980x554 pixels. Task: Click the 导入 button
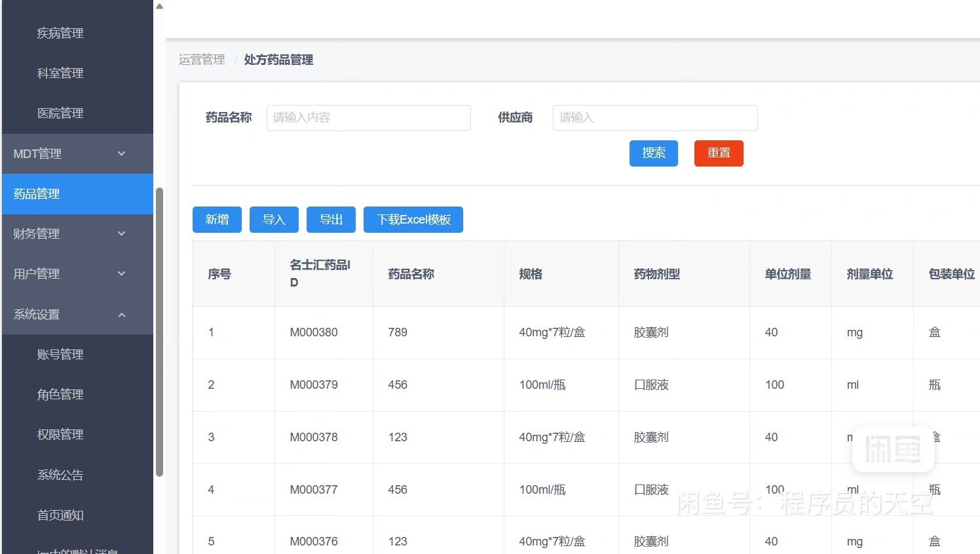coord(274,220)
